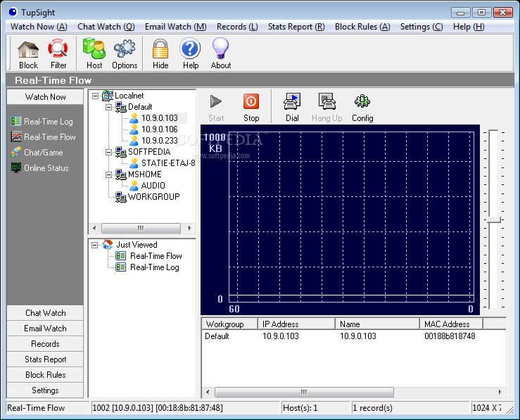The width and height of the screenshot is (520, 420).
Task: Sort by the Name column header
Action: 377,324
